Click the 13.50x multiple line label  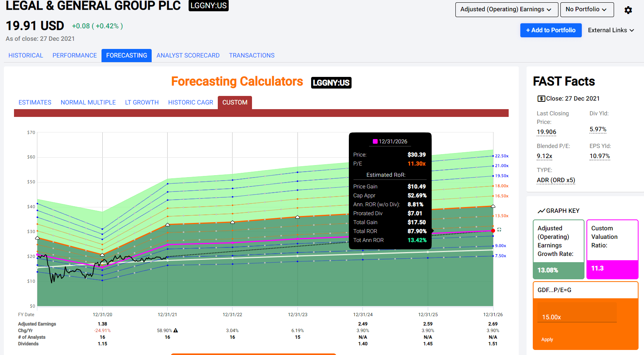[502, 216]
